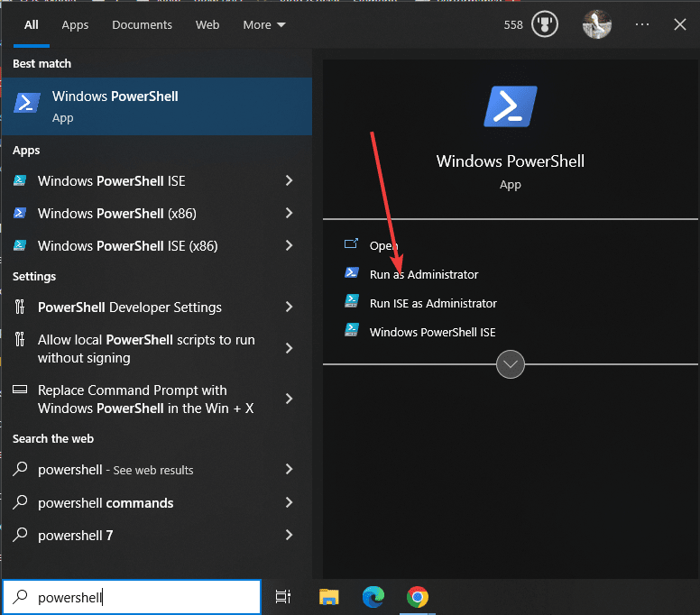This screenshot has height=615, width=700.
Task: Expand Windows PowerShell ISE submenu arrow
Action: [x=289, y=180]
